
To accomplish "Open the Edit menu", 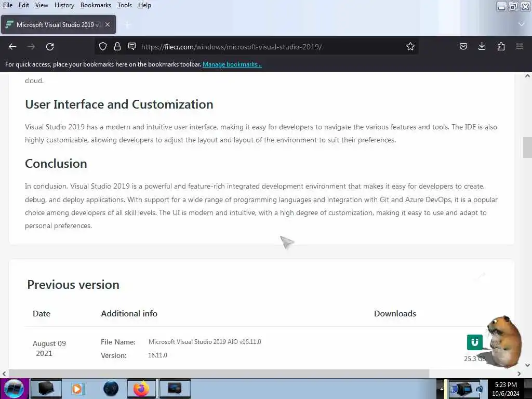I will tap(23, 5).
